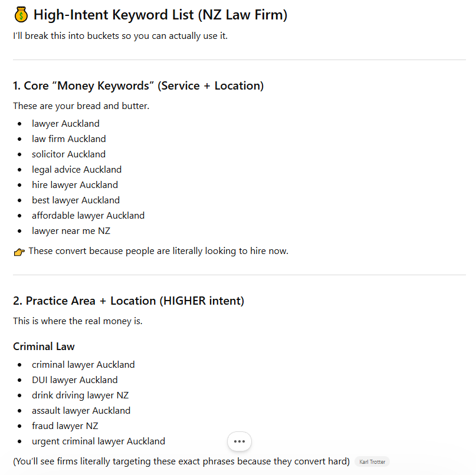Click 'urgent criminal lawyer Auckland' item
The height and width of the screenshot is (475, 476).
coord(99,441)
